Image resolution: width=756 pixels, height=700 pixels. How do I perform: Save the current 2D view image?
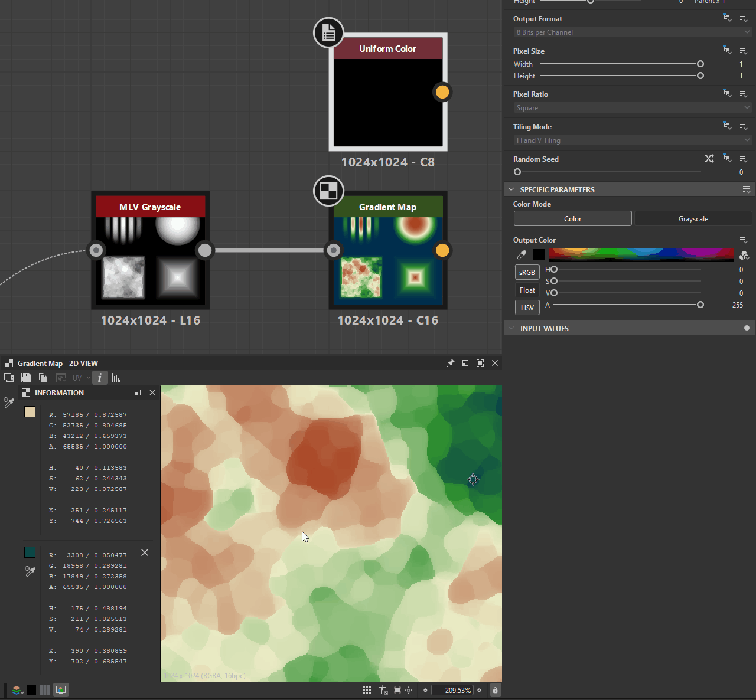pyautogui.click(x=26, y=378)
